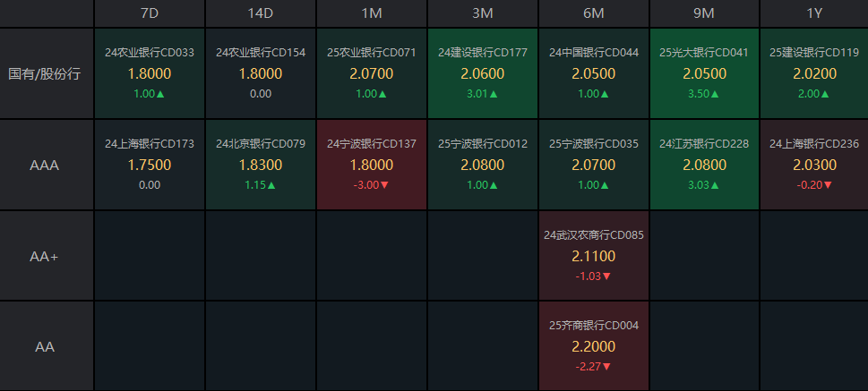Select the AA+ rating row header
The height and width of the screenshot is (391, 868).
click(x=45, y=257)
